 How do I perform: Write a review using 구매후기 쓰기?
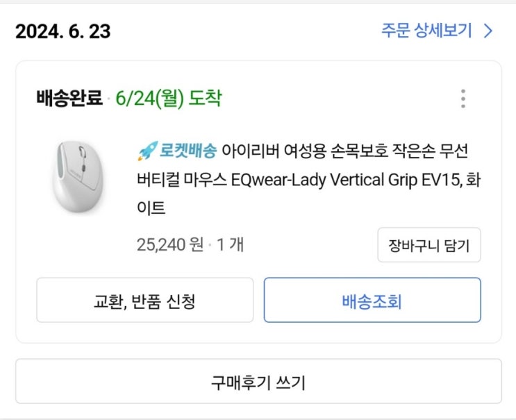[x=258, y=381]
